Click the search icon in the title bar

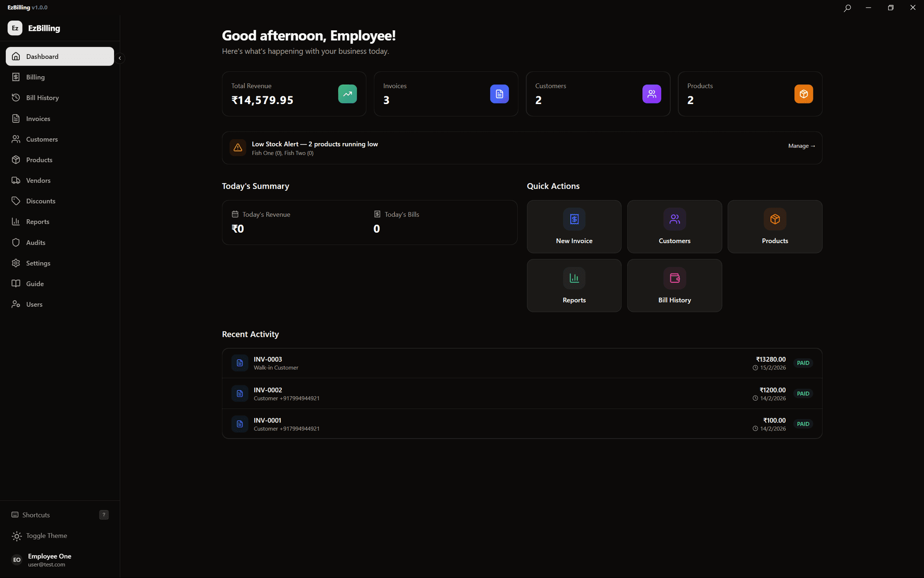(847, 7)
